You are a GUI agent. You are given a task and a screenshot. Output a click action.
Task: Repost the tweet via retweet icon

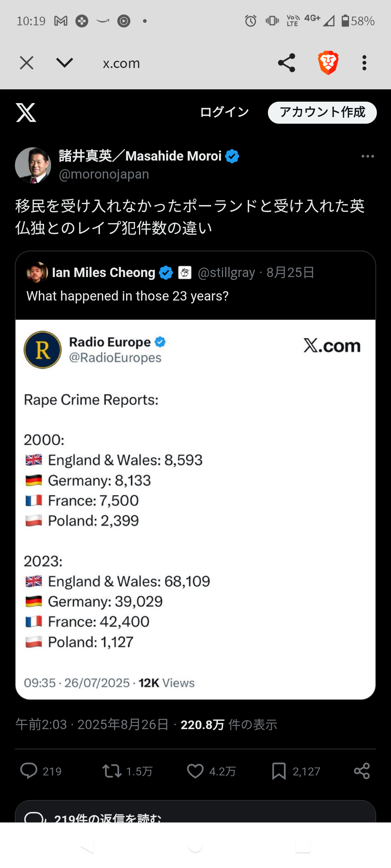[x=112, y=771]
